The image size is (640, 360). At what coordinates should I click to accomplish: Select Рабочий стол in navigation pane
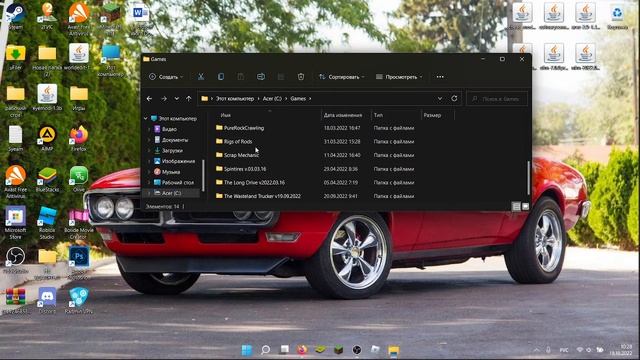(x=174, y=182)
